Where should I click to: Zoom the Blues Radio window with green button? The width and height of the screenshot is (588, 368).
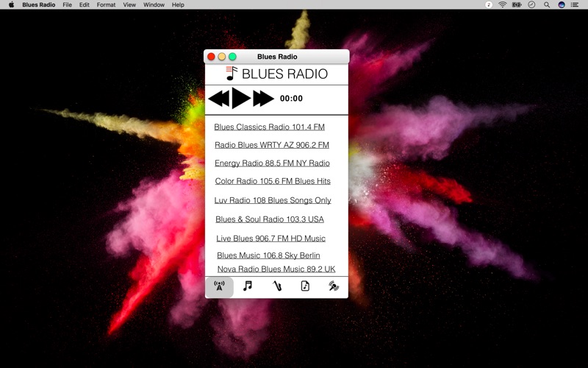(x=232, y=57)
